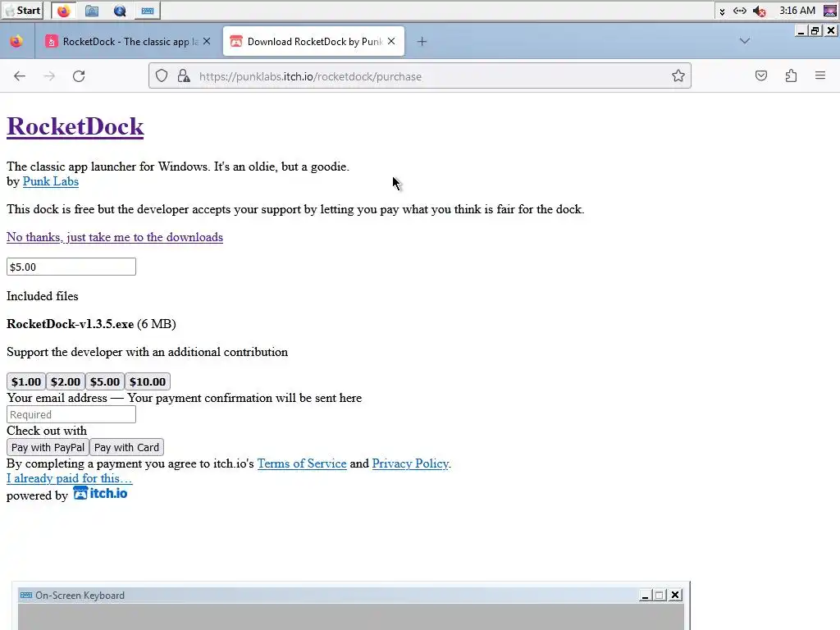840x630 pixels.
Task: Minimize the Firefox window
Action: click(x=801, y=31)
